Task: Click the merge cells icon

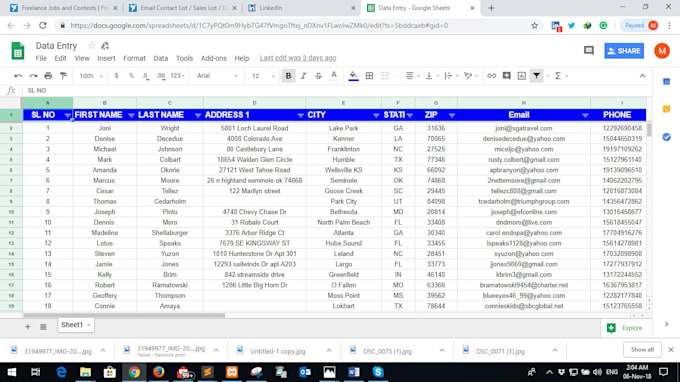Action: coord(385,76)
